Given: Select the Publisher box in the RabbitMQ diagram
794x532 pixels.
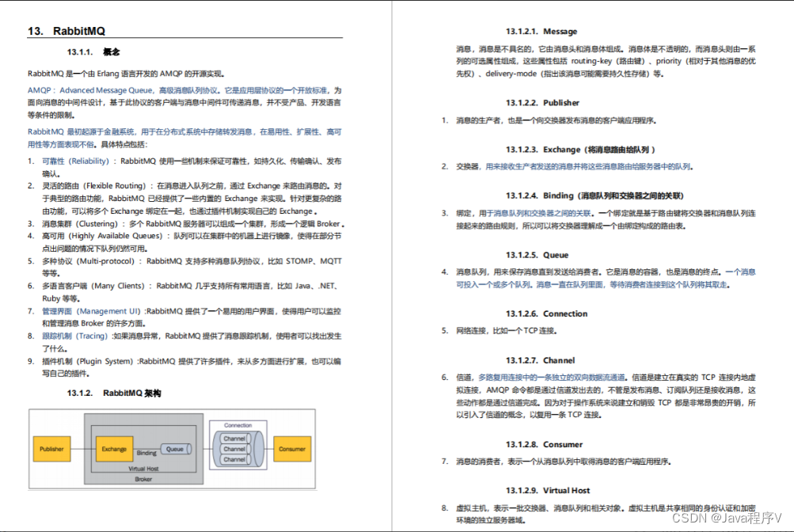Looking at the screenshot, I should [x=51, y=449].
